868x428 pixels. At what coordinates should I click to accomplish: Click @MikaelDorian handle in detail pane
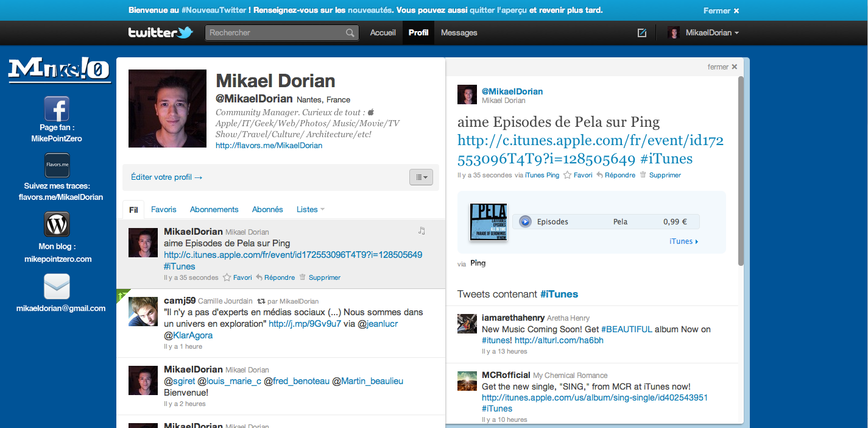click(512, 91)
